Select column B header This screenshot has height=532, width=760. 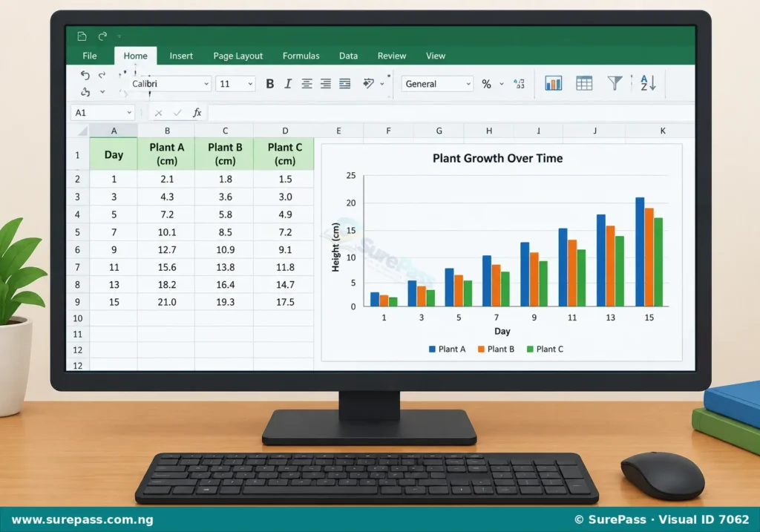(167, 131)
